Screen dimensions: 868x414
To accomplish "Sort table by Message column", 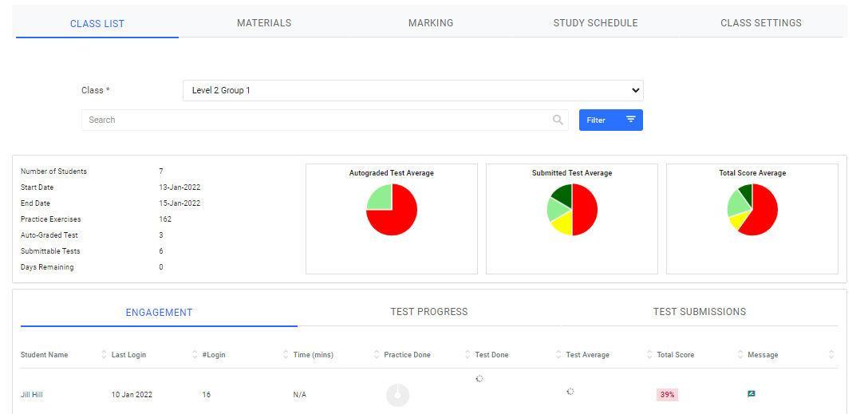I will tap(831, 355).
